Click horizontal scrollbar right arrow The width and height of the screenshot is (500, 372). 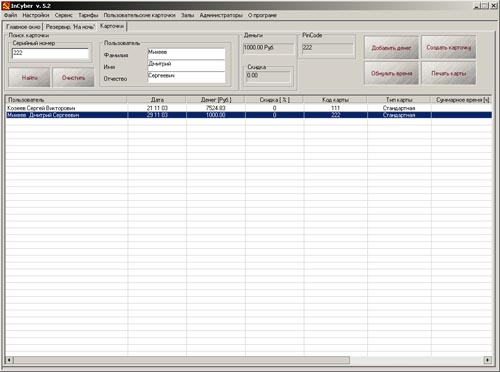488,360
